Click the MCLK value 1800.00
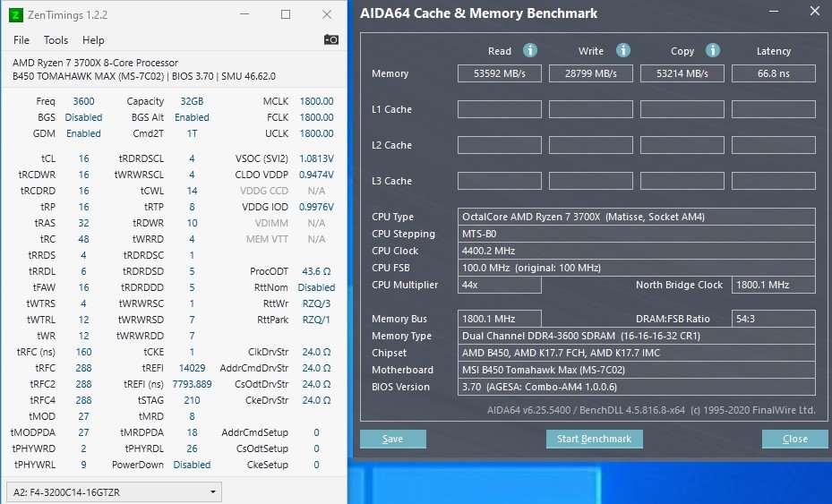Image resolution: width=832 pixels, height=504 pixels. (x=316, y=101)
